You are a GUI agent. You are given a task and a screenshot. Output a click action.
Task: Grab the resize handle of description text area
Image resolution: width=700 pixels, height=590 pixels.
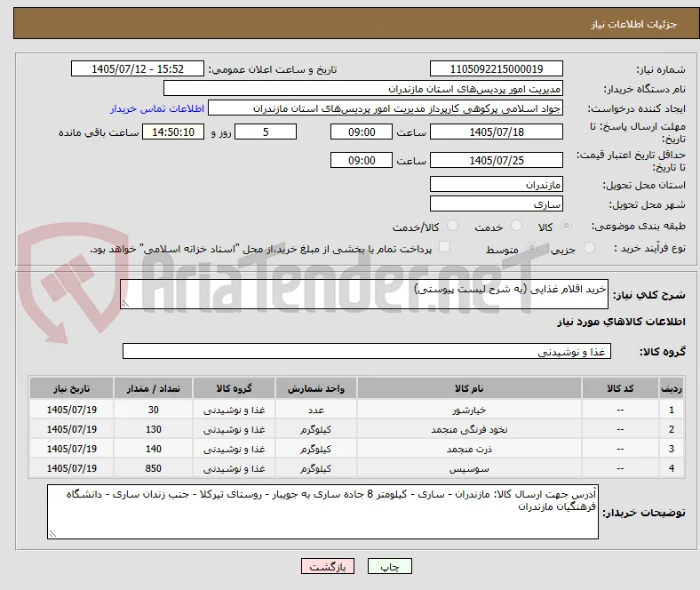click(125, 304)
